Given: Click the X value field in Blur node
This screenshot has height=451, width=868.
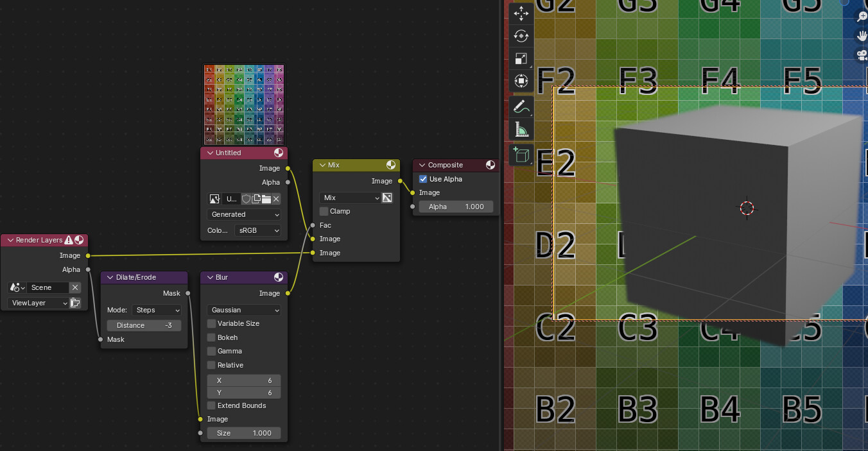Looking at the screenshot, I should click(x=244, y=380).
